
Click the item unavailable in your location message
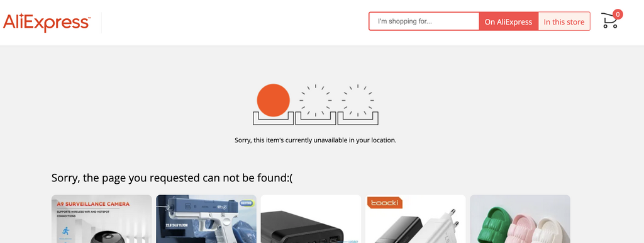tap(316, 140)
